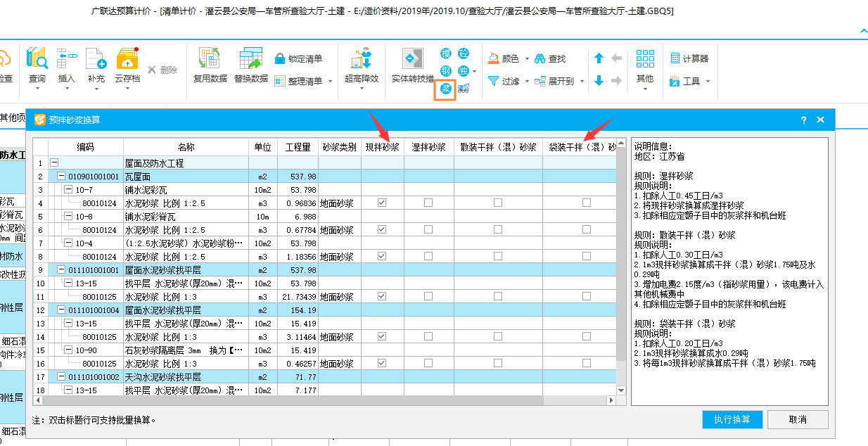Click the 实体转技措 conversion icon

coord(412,58)
